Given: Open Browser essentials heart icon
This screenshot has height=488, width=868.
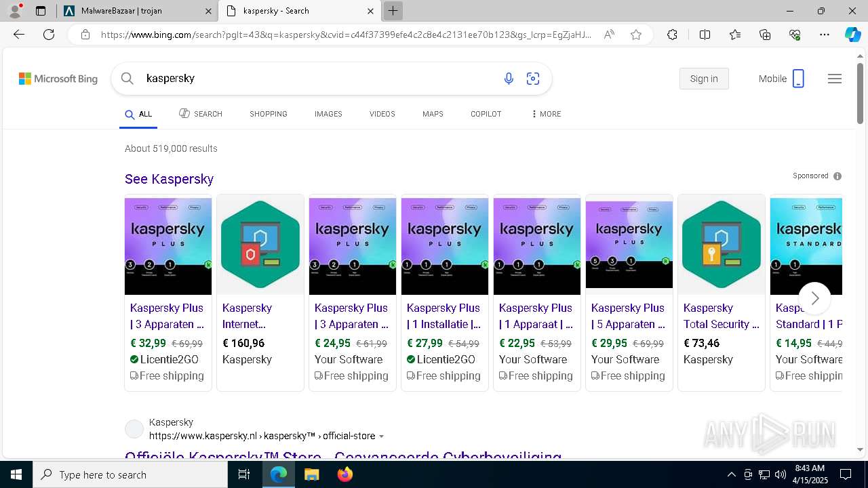Looking at the screenshot, I should coord(795,35).
